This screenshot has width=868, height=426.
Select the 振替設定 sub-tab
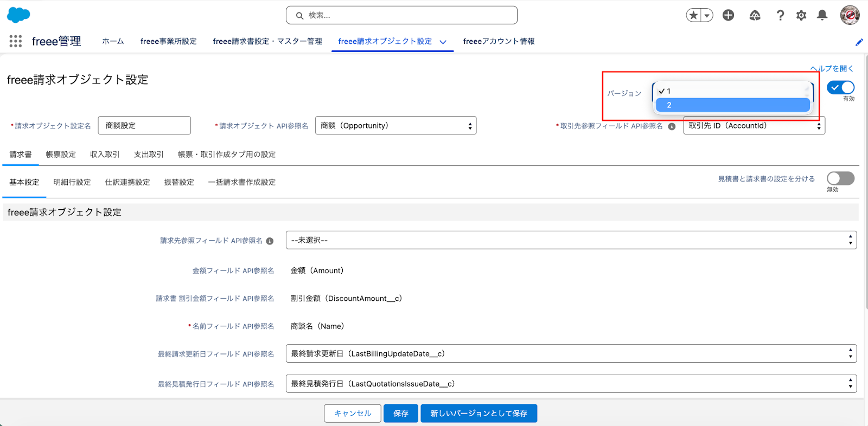(179, 182)
